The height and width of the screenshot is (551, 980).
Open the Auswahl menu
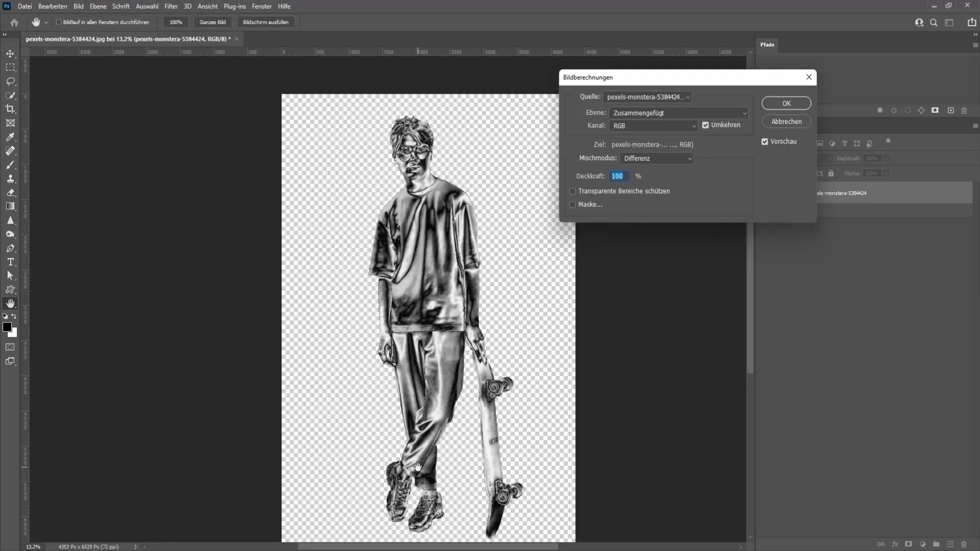[147, 6]
